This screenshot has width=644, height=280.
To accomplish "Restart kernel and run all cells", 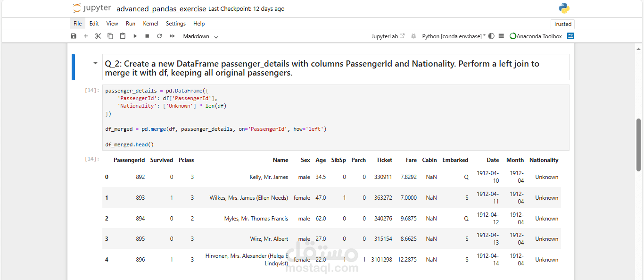I will click(x=172, y=36).
